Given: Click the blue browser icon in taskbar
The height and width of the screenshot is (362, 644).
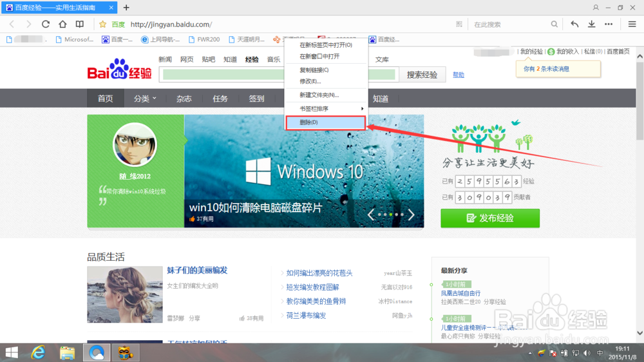Looking at the screenshot, I should point(97,352).
